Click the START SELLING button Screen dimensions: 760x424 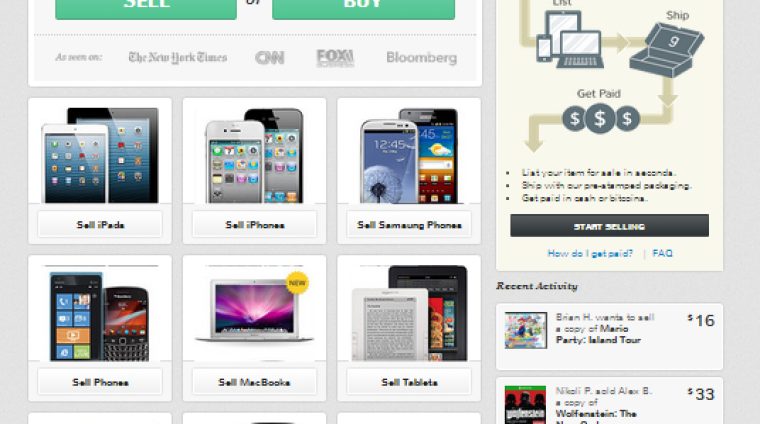click(x=609, y=226)
